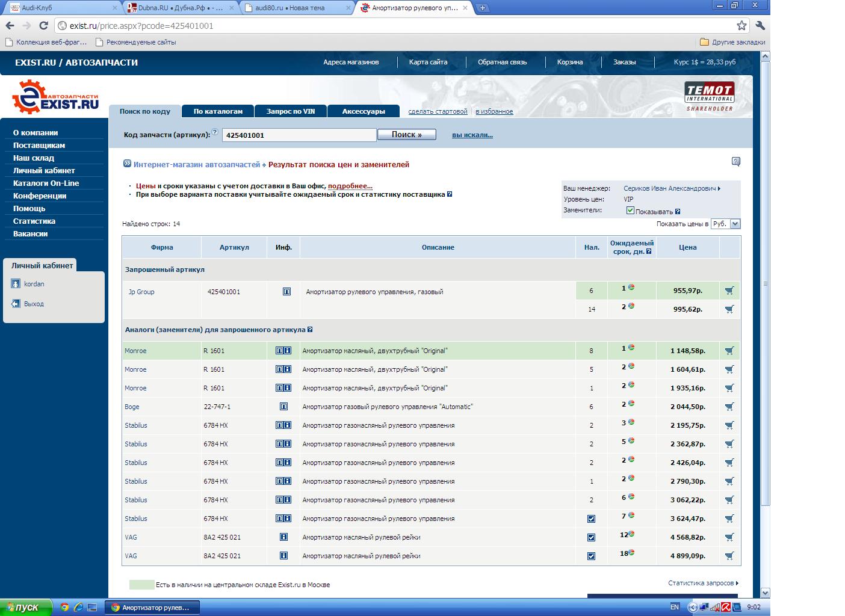Click help icon beside Аналоги (заменители) heading

point(310,330)
